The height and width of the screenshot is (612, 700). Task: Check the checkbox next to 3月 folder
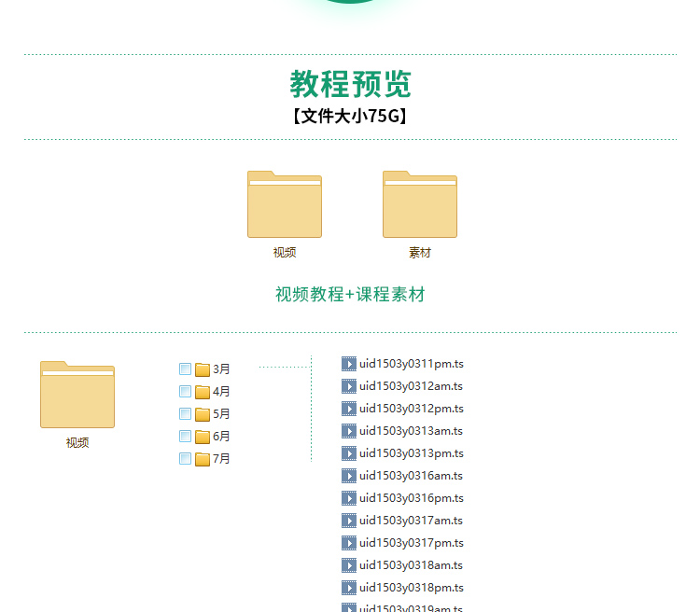[185, 369]
